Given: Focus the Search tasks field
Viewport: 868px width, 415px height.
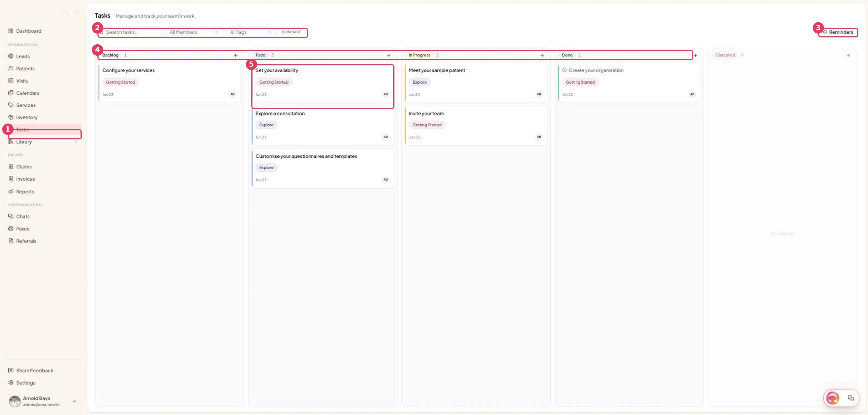Looking at the screenshot, I should pos(130,32).
